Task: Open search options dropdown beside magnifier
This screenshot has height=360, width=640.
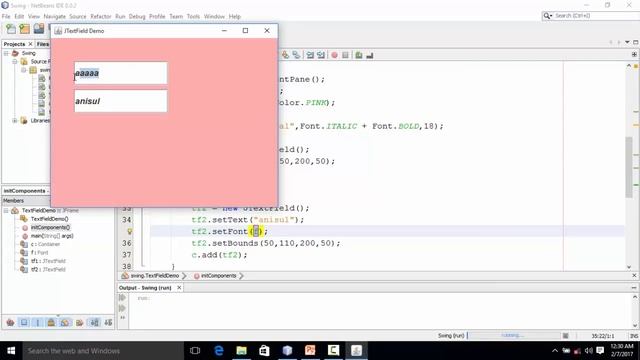Action: (x=551, y=16)
